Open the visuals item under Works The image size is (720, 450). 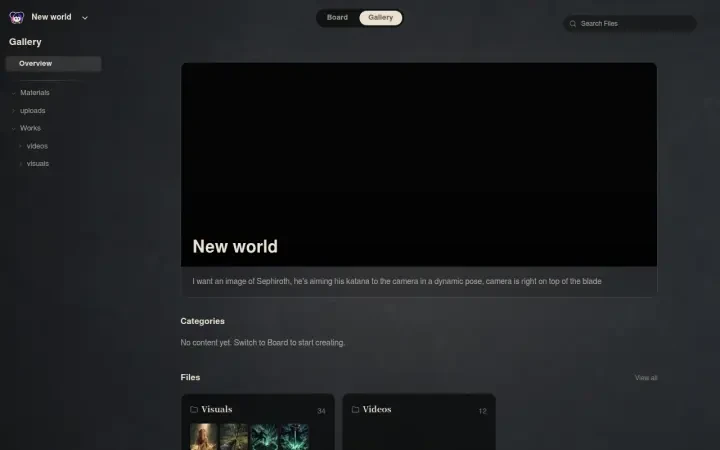(x=38, y=163)
